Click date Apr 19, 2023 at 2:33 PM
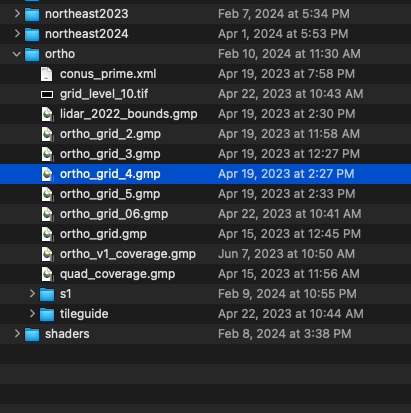Viewport: 411px width, 413px height. 287,194
